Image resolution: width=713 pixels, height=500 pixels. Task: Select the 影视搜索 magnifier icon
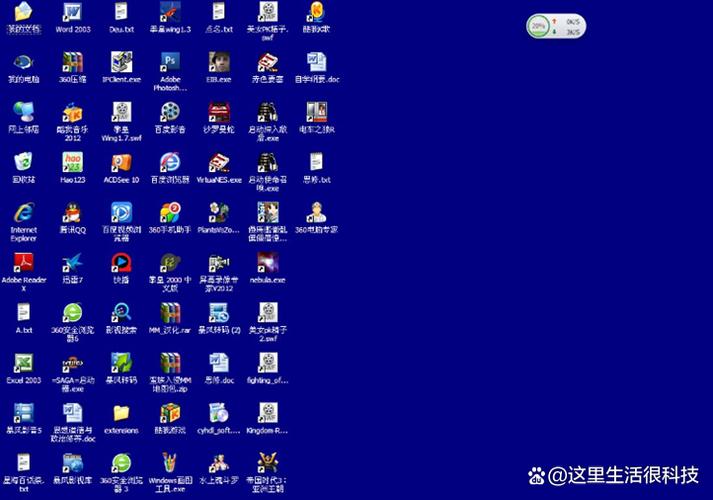point(121,313)
